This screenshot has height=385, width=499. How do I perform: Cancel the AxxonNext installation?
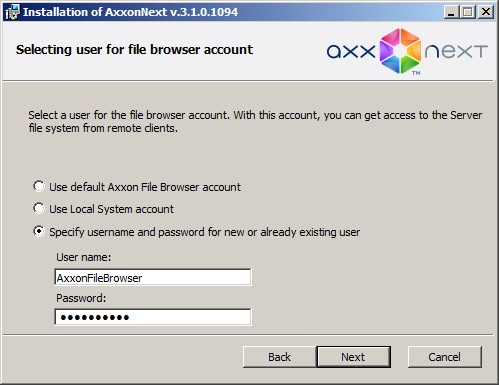click(445, 357)
